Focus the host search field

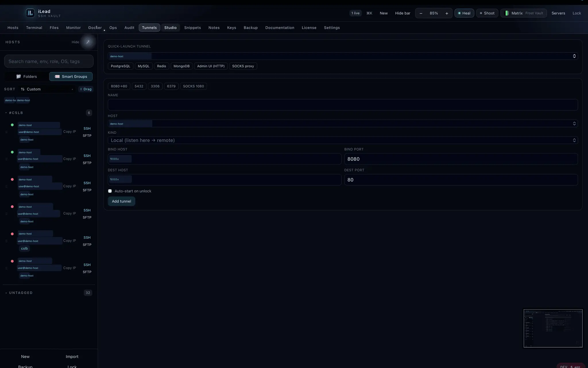coord(49,61)
